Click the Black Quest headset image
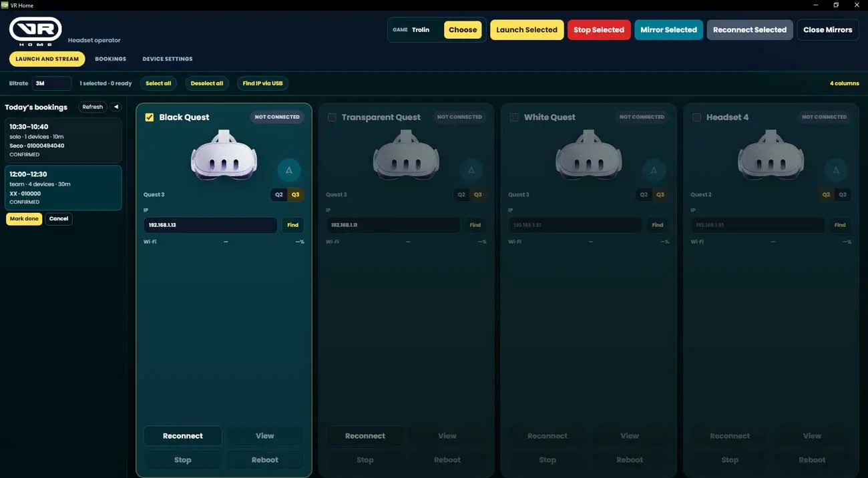This screenshot has height=478, width=868. [224, 155]
